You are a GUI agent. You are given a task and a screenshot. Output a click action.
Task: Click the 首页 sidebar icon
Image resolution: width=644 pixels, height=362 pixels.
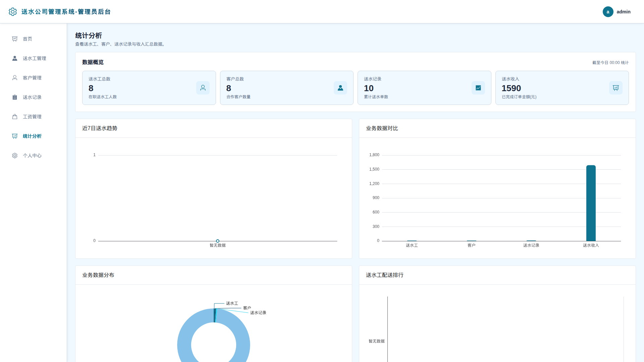(15, 39)
